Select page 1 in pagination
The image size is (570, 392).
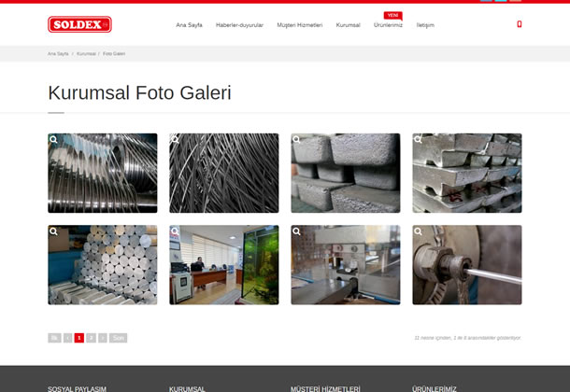pos(79,338)
